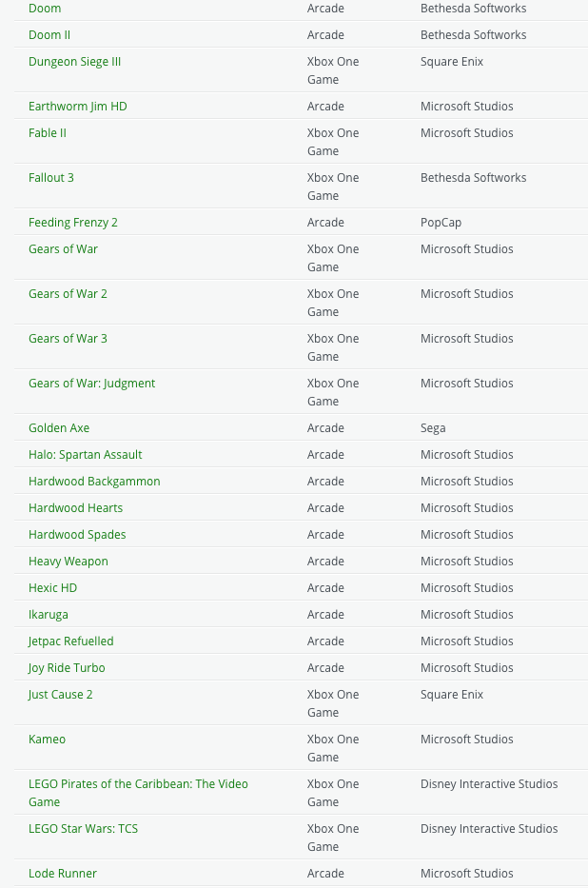The image size is (588, 888).
Task: Click the Fable II link
Action: [48, 132]
